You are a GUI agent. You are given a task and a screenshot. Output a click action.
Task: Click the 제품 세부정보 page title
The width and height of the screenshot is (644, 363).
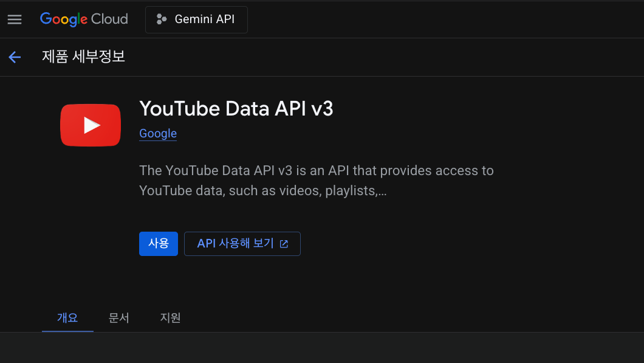point(83,57)
